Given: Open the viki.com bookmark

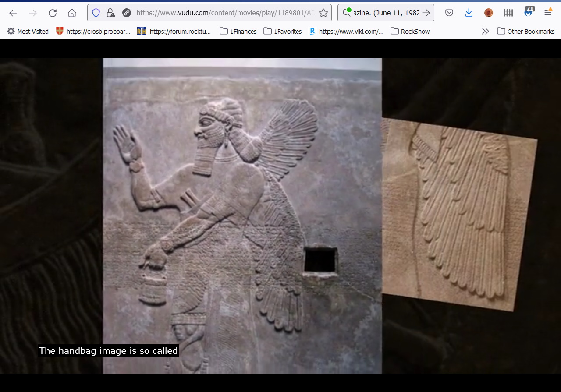Looking at the screenshot, I should (x=346, y=32).
